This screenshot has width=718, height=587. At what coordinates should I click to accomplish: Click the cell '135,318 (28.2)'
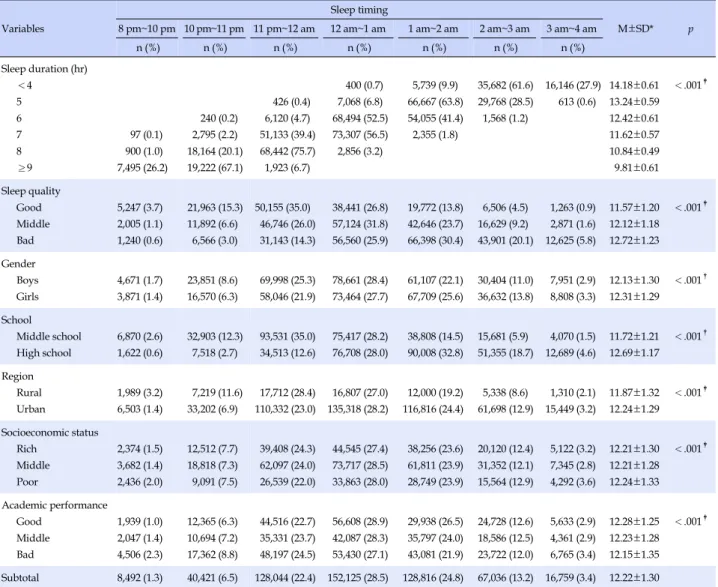(358, 409)
